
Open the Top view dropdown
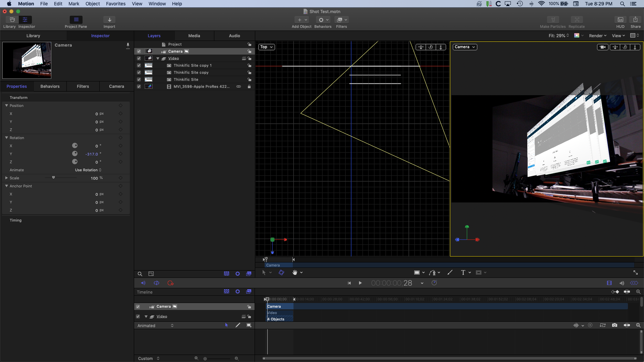pos(267,47)
